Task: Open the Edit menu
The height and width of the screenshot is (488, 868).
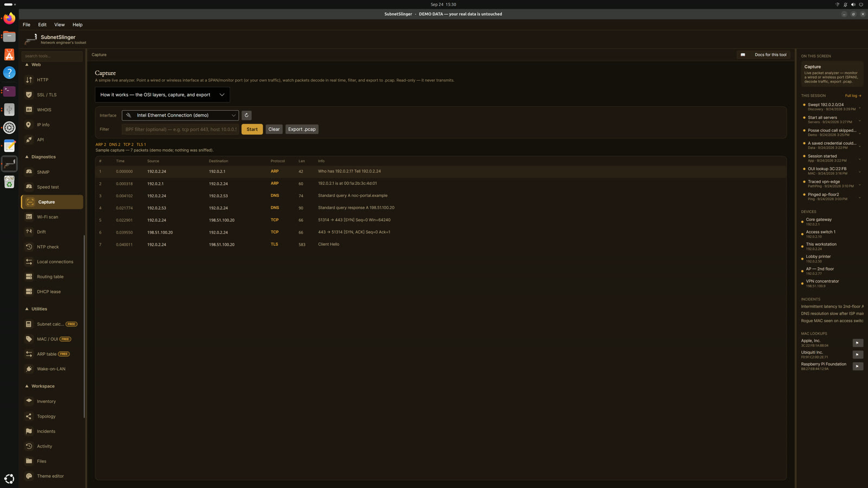Action: (42, 24)
